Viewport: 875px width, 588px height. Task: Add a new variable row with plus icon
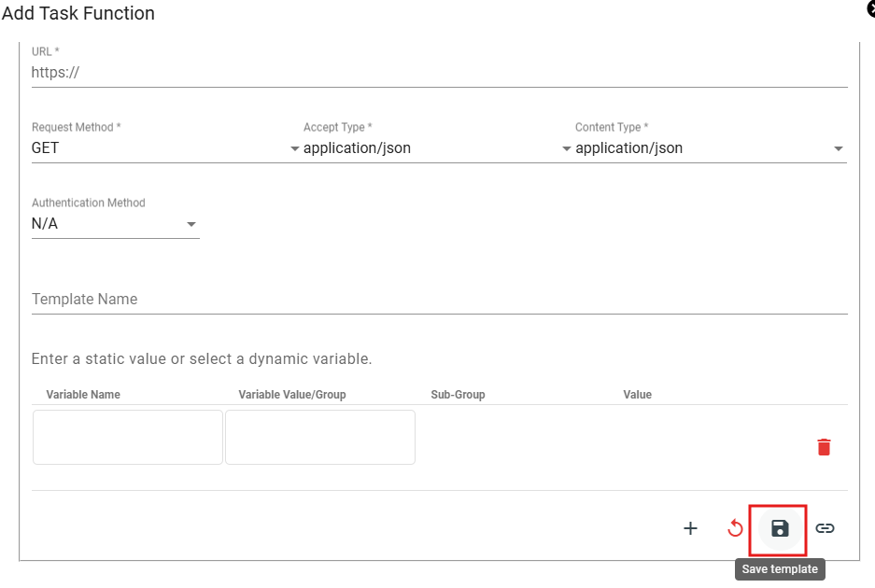pyautogui.click(x=690, y=529)
